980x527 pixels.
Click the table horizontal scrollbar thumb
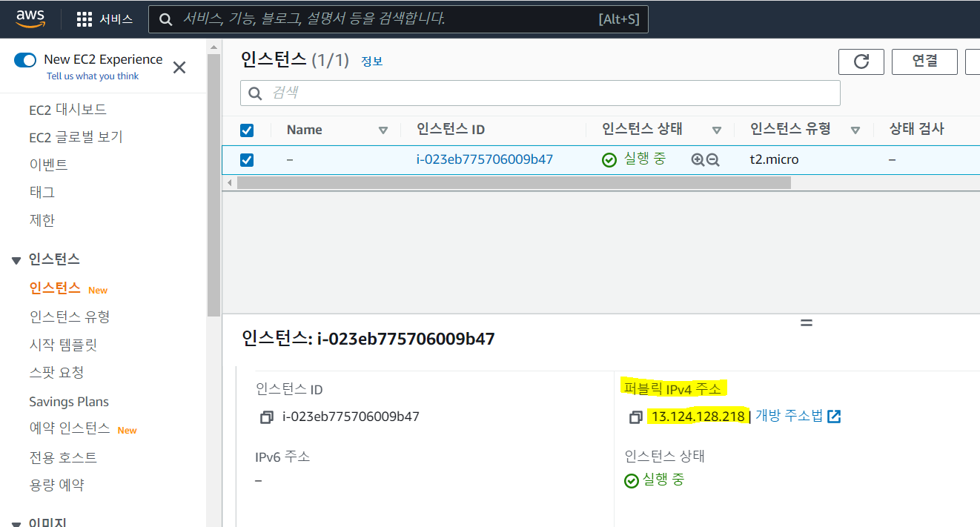[514, 182]
